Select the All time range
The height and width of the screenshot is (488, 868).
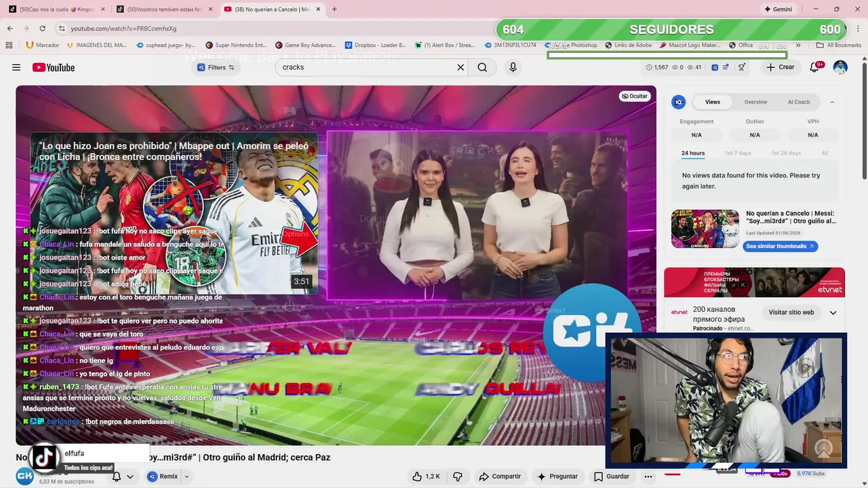[x=825, y=153]
